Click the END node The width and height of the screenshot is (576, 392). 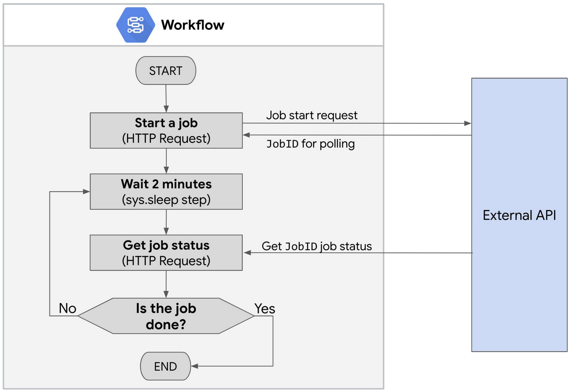tap(166, 366)
